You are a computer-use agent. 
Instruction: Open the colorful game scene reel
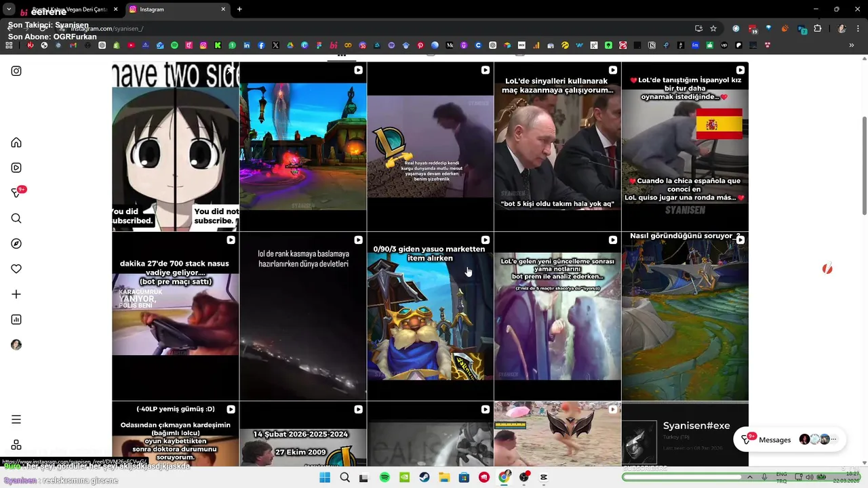click(302, 146)
